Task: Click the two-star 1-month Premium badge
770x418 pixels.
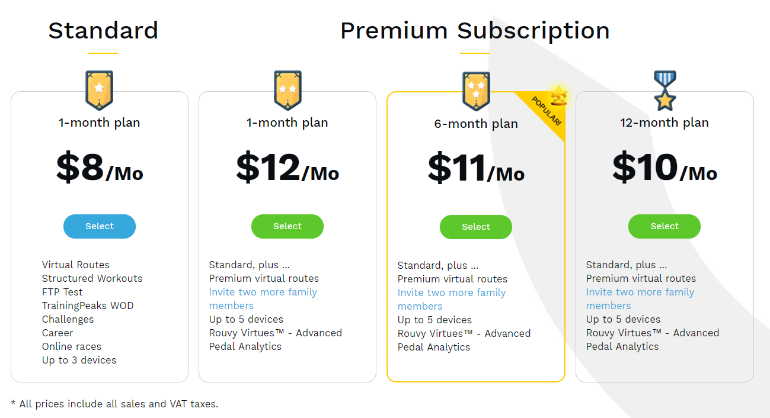Action: 288,90
